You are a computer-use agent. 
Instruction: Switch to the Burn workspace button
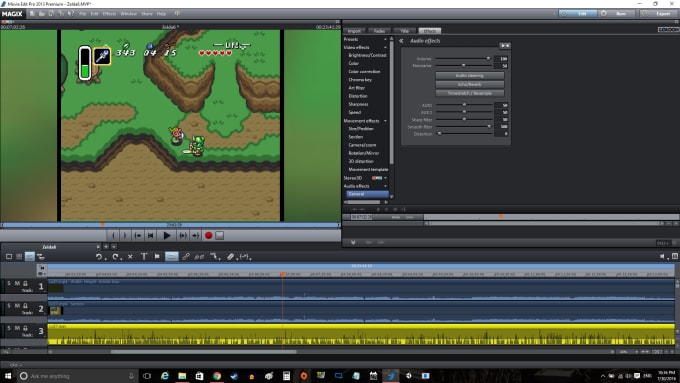click(618, 13)
